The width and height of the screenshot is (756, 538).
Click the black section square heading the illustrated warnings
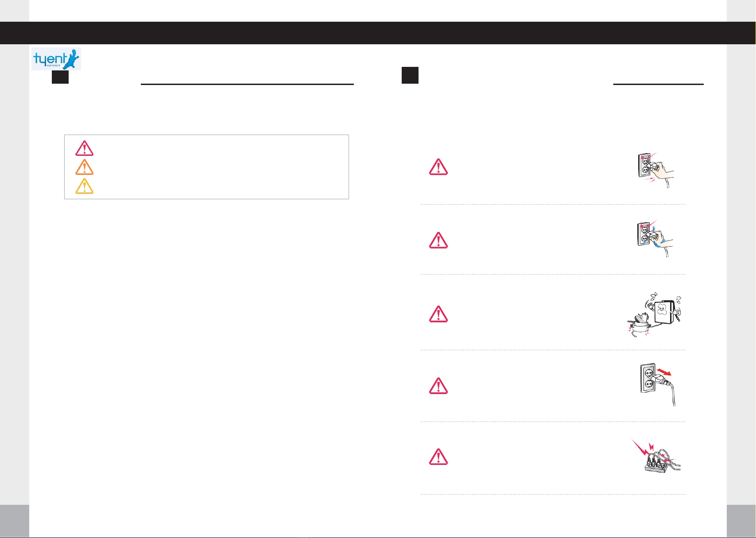[410, 75]
